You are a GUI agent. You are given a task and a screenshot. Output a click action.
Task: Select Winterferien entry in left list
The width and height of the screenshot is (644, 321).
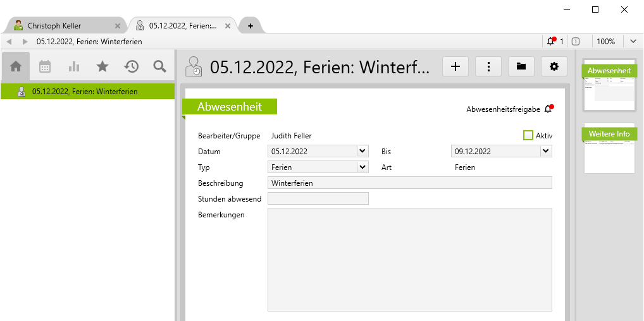(85, 92)
